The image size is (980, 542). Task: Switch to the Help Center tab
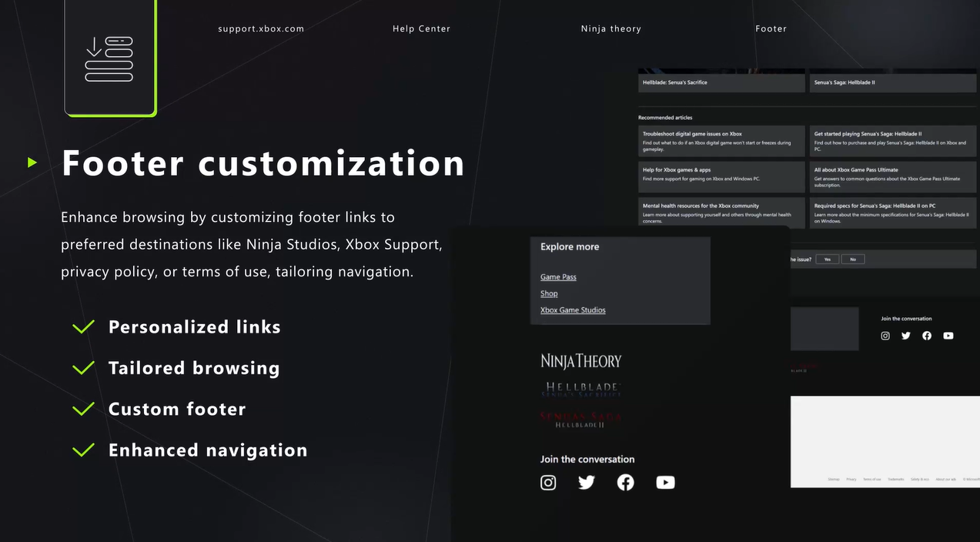click(421, 28)
